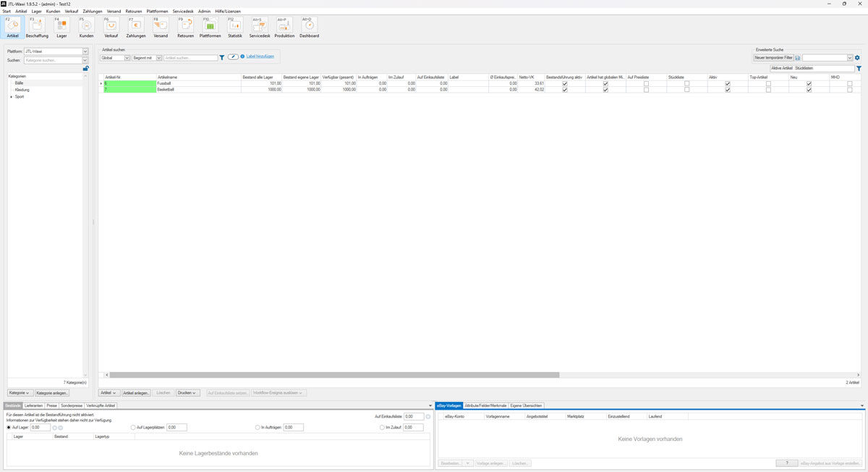Open the Kunden module

86,28
